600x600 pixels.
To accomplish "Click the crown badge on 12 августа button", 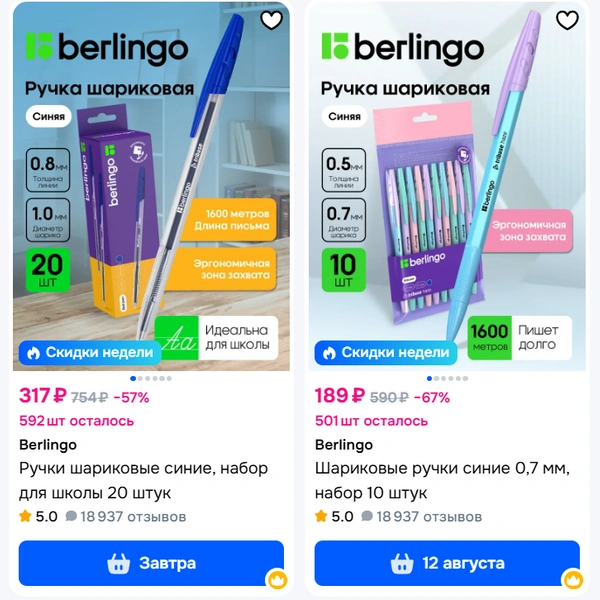I will point(573,580).
